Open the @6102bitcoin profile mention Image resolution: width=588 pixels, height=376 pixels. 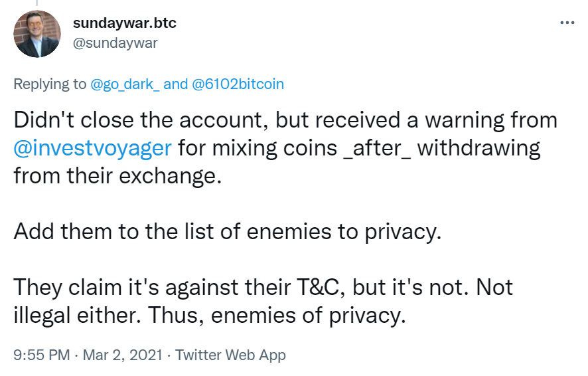coord(238,84)
